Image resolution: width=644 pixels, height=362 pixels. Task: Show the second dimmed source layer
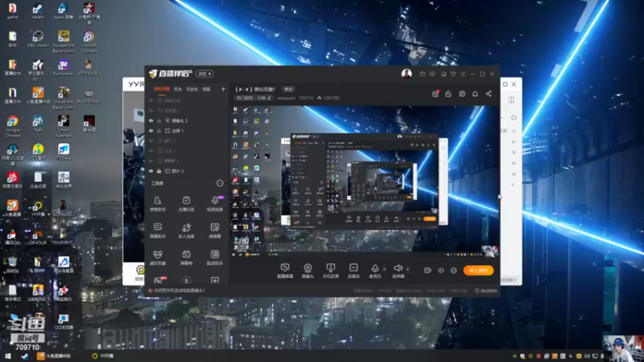point(151,111)
